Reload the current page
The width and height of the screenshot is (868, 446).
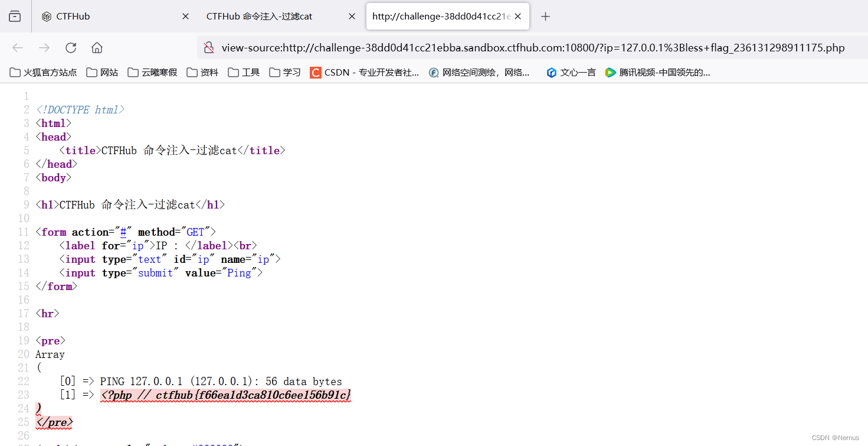[71, 48]
